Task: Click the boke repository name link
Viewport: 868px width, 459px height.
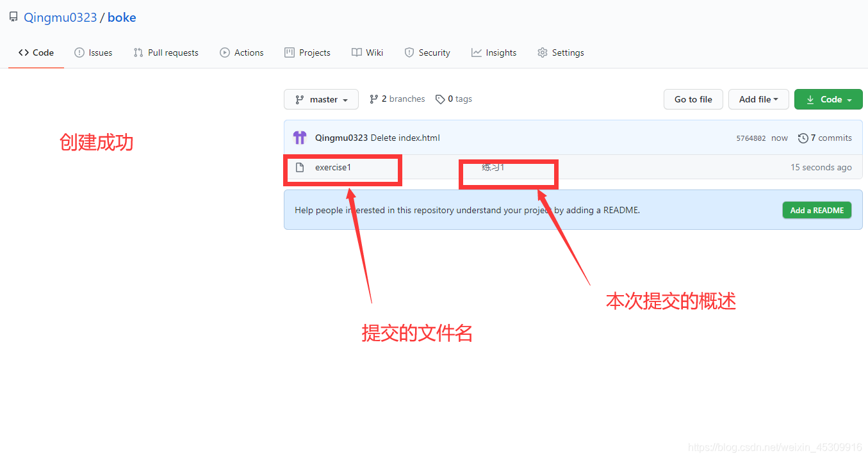Action: 122,17
